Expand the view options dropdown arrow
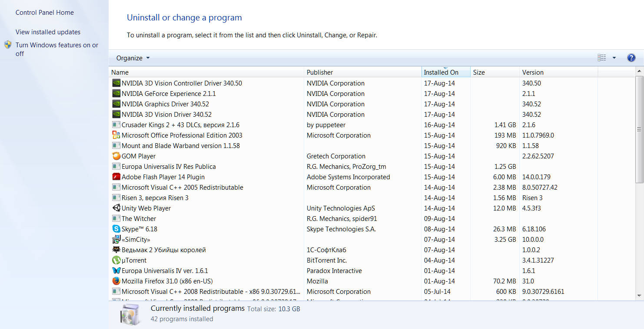This screenshot has height=329, width=644. [x=614, y=58]
